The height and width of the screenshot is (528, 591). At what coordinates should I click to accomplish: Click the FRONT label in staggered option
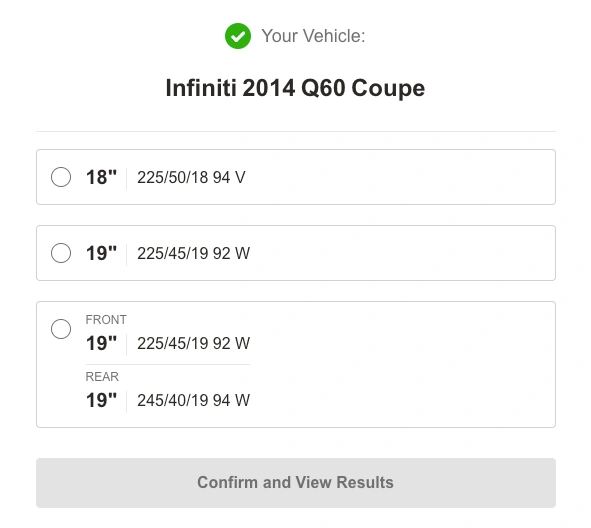click(106, 320)
